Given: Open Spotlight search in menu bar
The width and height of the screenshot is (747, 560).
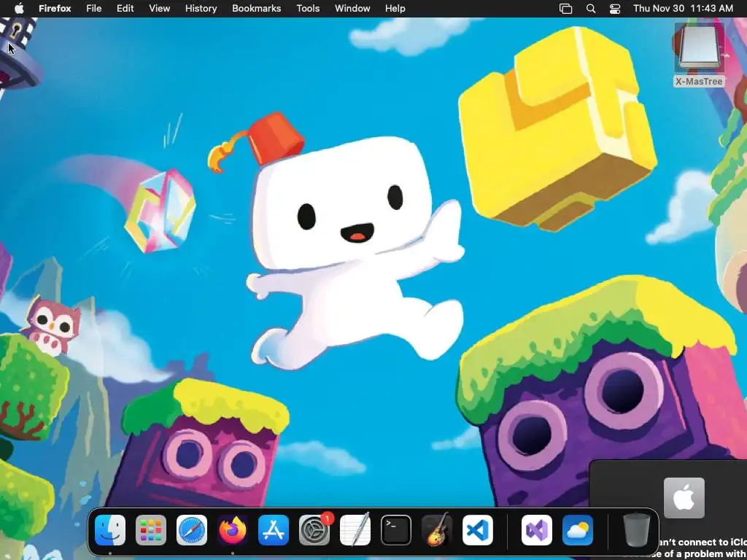Looking at the screenshot, I should click(591, 9).
